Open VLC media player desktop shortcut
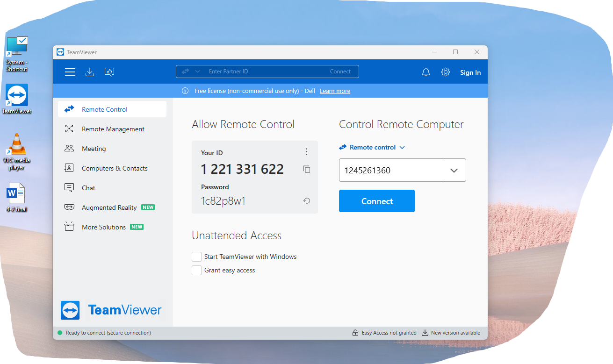Image resolution: width=613 pixels, height=364 pixels. [x=17, y=152]
